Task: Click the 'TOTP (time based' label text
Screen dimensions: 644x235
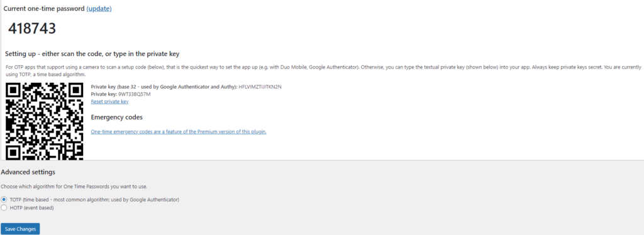Action: click(x=94, y=199)
